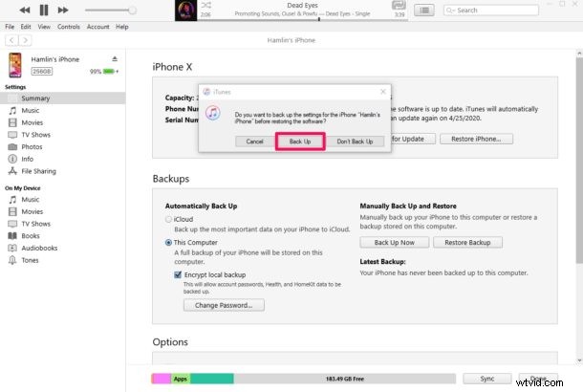
Task: Select Summary in Settings sidebar
Action: pos(62,98)
